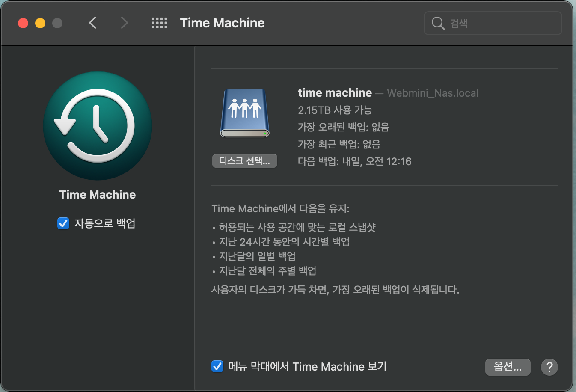The image size is (576, 392).
Task: Click the 'Time Machine' label under clock icon
Action: click(98, 195)
